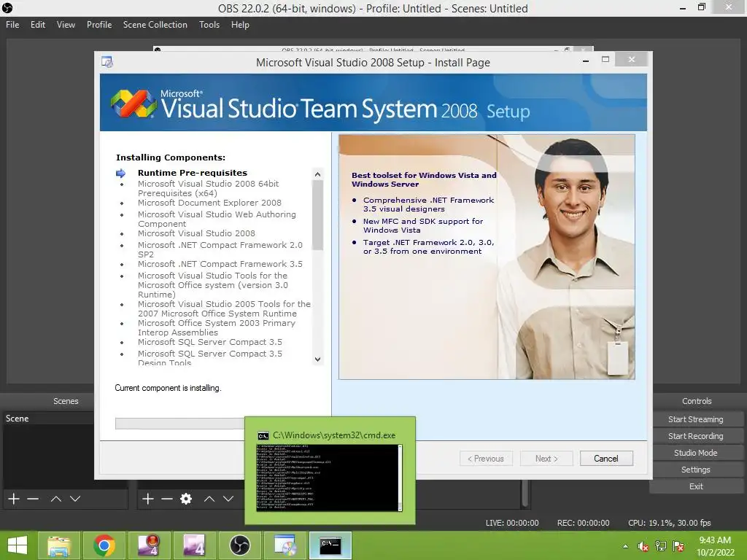Move scene down with arrow icon

click(x=75, y=499)
